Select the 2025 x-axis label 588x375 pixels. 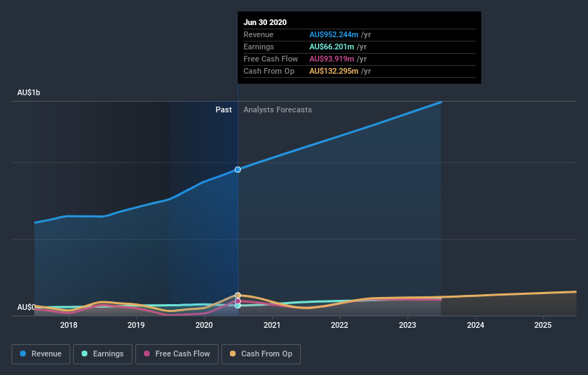click(x=543, y=325)
